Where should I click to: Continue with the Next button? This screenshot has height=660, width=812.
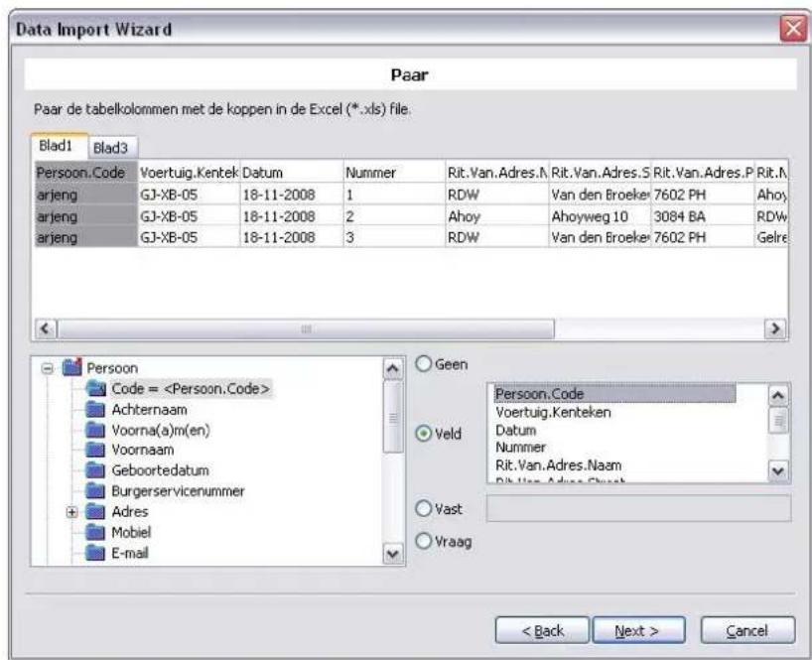click(x=638, y=630)
